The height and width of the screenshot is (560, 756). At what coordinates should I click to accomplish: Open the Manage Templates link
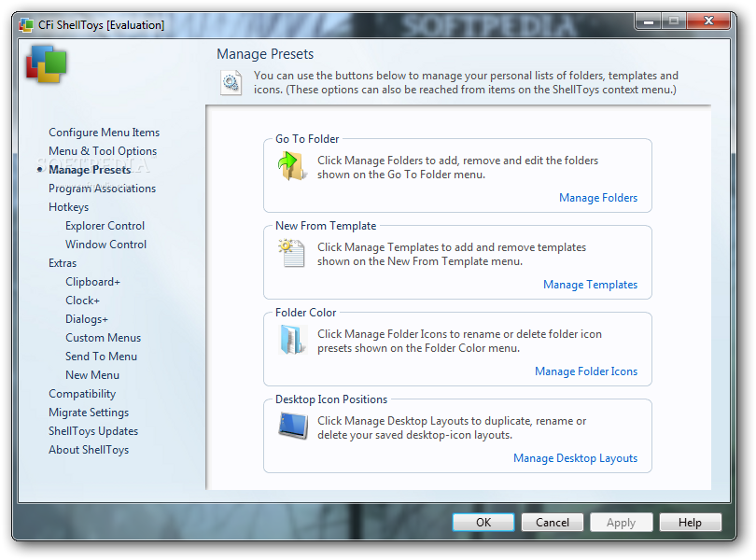click(x=590, y=285)
